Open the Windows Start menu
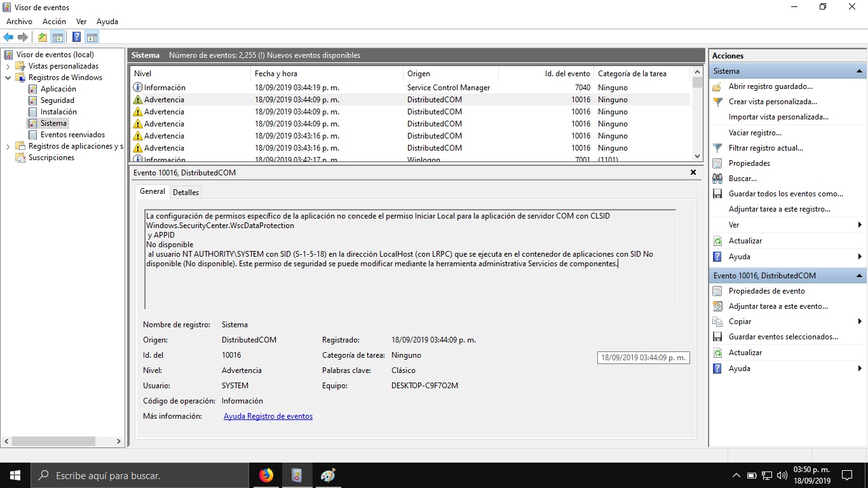This screenshot has height=488, width=868. (15, 475)
